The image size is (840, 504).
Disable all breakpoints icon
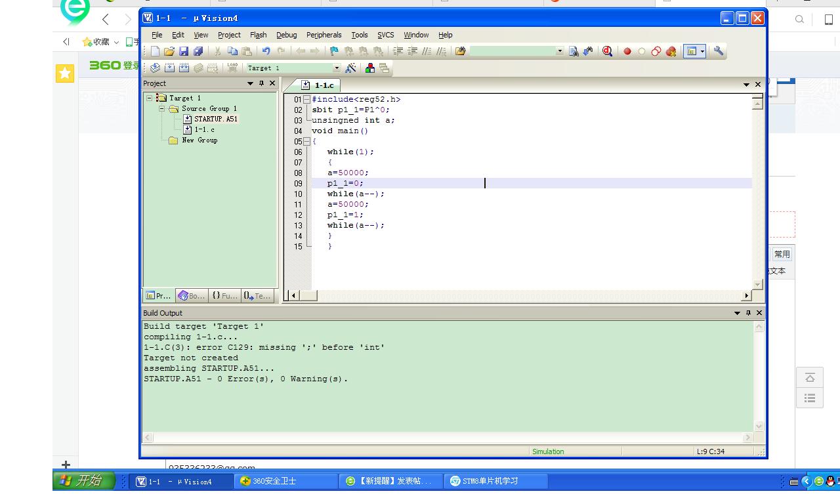coord(656,51)
